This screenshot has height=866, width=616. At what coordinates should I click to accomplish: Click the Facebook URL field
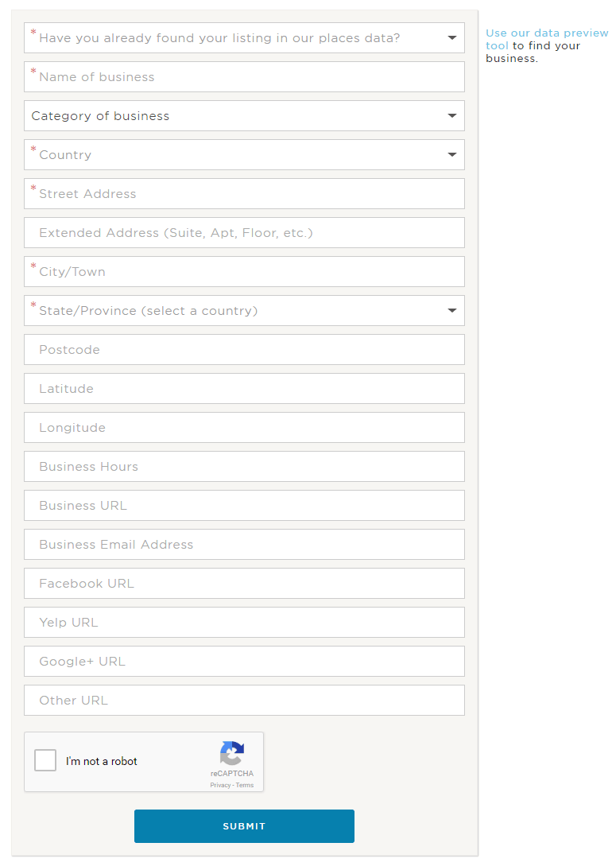pyautogui.click(x=244, y=584)
